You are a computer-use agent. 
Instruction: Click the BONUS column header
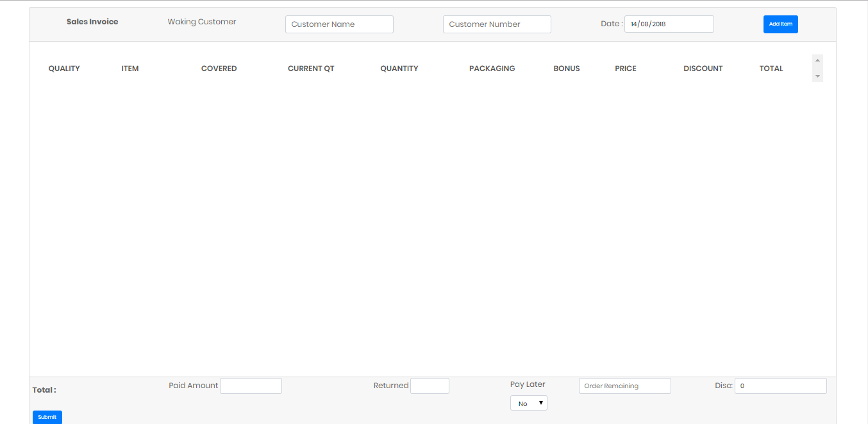[567, 69]
